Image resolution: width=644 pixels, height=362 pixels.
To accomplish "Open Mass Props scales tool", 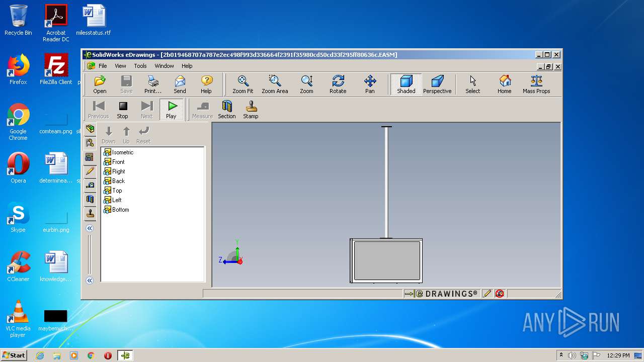I will click(536, 84).
